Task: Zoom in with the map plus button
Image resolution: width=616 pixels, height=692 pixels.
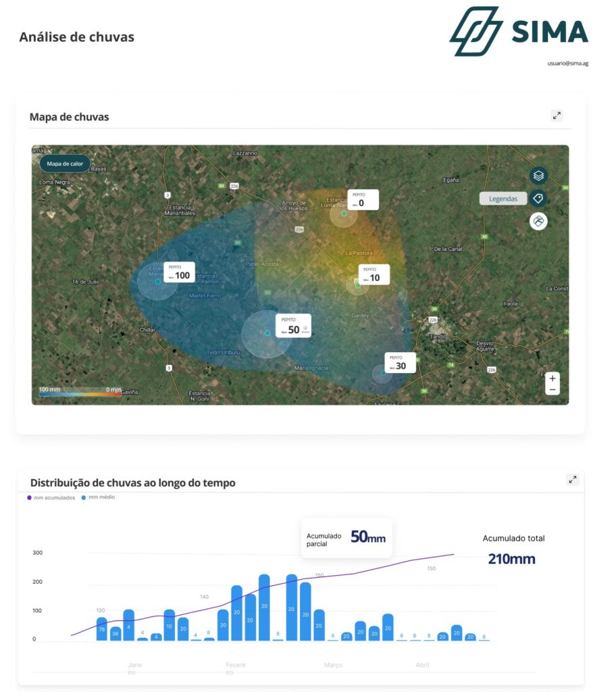Action: [553, 378]
